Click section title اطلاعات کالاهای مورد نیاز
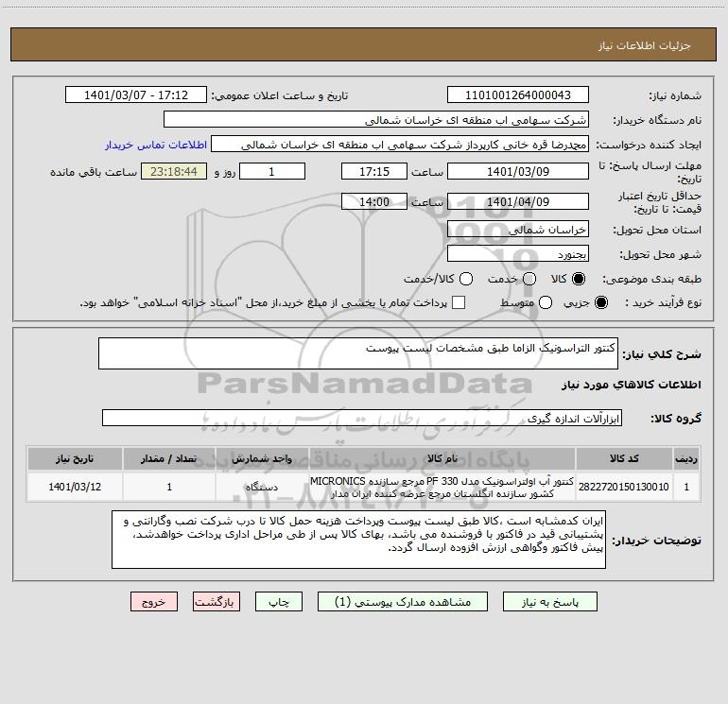The image size is (728, 704). [631, 385]
